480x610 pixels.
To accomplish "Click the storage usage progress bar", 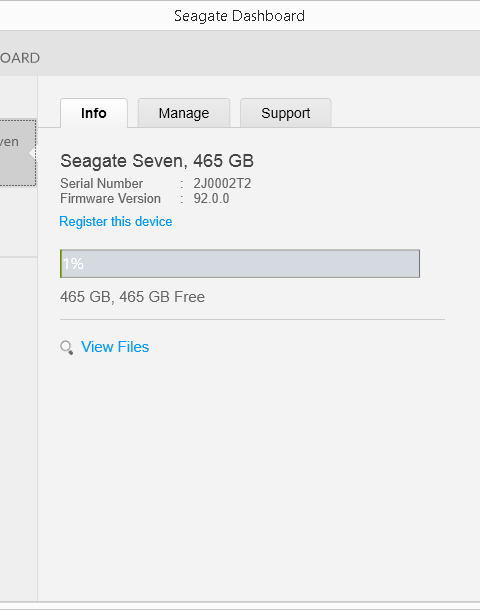I will click(240, 264).
